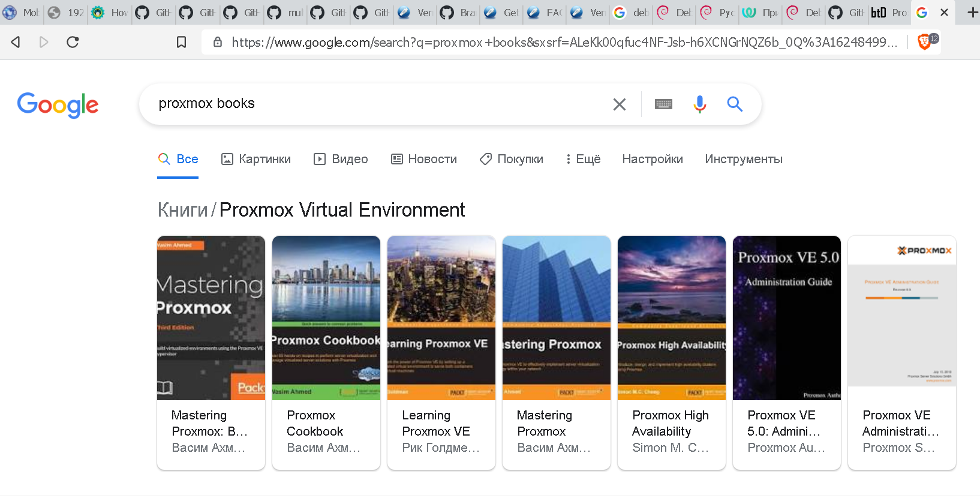This screenshot has width=980, height=504.
Task: Click the Proxmox VE 5.0: Admini… title
Action: point(784,423)
